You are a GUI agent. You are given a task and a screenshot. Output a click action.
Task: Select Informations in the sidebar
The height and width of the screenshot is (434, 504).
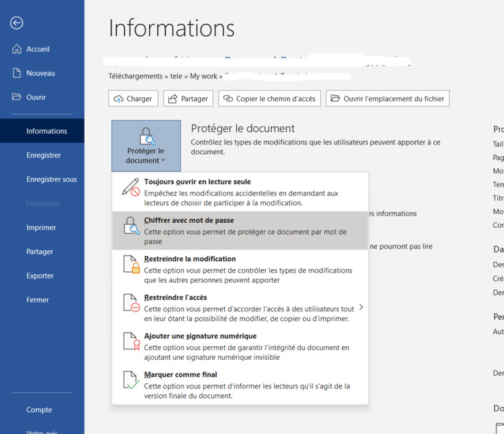[x=42, y=131]
